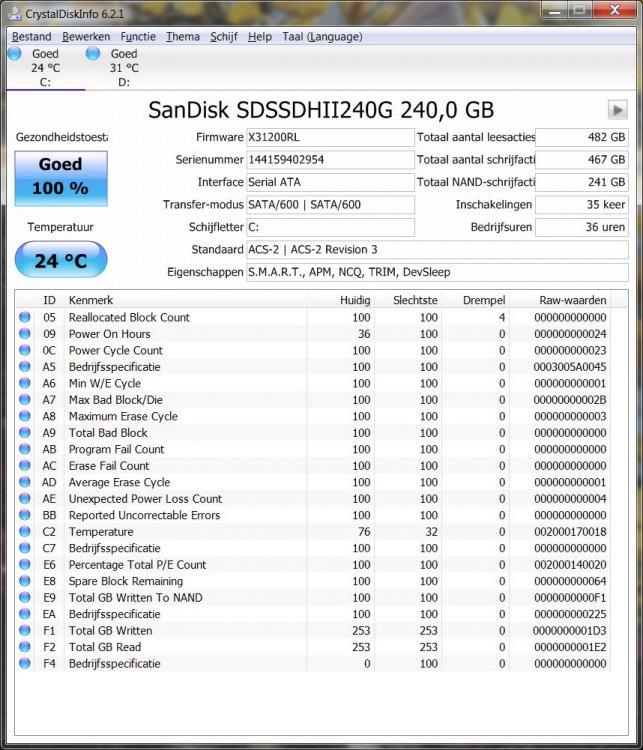Open the Bewerken menu

click(x=86, y=37)
